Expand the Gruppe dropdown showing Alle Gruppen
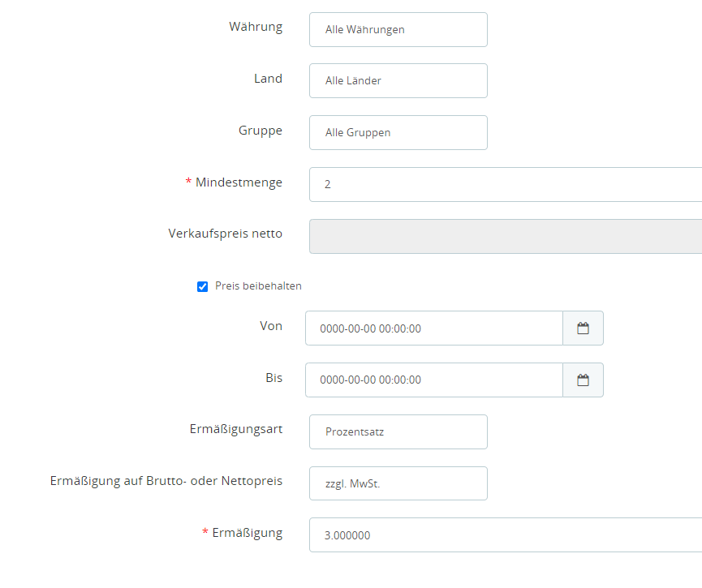Viewport: 702px width, 588px height. [x=398, y=133]
